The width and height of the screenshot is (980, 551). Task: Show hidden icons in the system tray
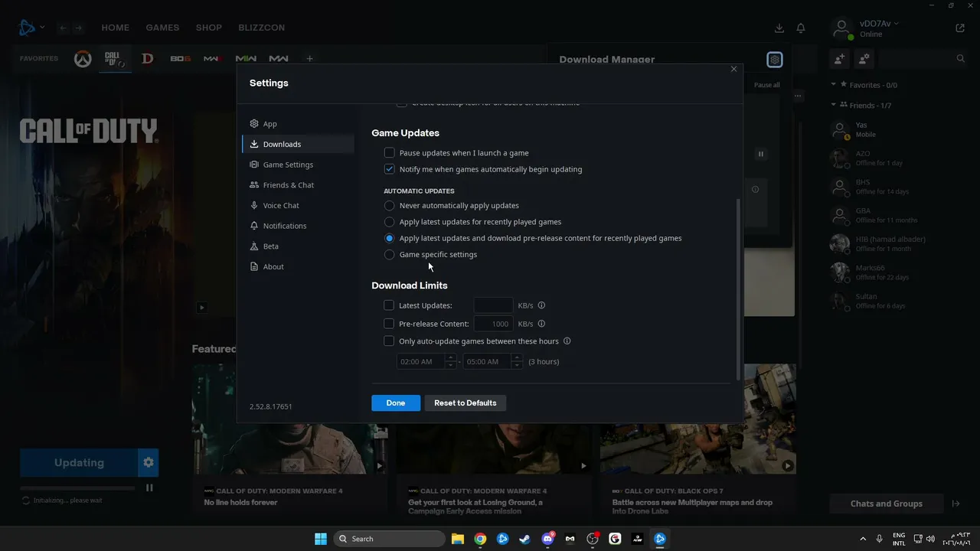pos(863,539)
